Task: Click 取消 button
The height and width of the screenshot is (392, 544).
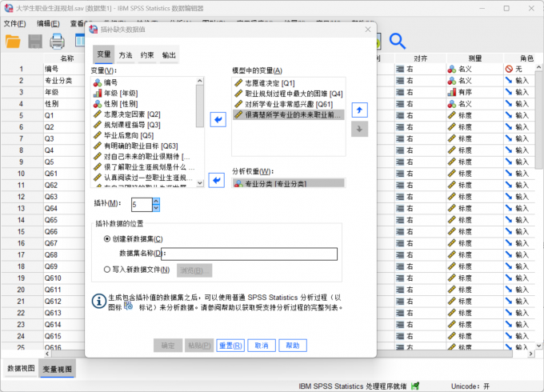Action: click(x=262, y=346)
